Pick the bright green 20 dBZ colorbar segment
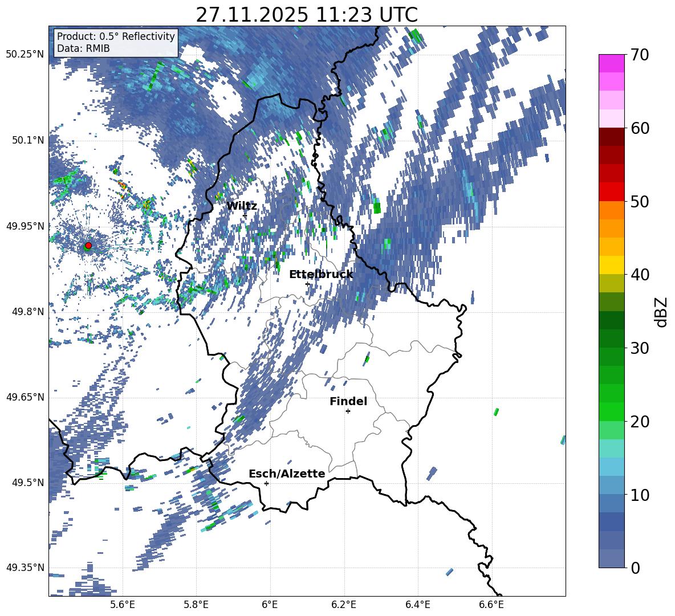 tap(611, 411)
